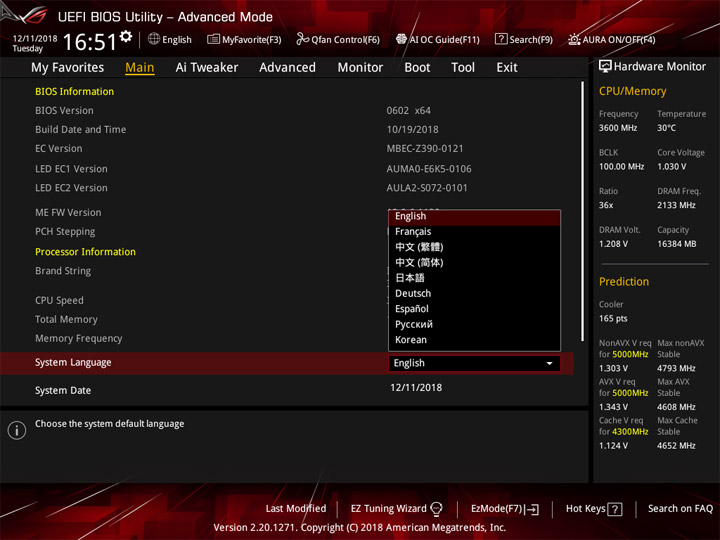The width and height of the screenshot is (720, 540).
Task: Click the settings gear icon beside the clock
Action: point(126,36)
